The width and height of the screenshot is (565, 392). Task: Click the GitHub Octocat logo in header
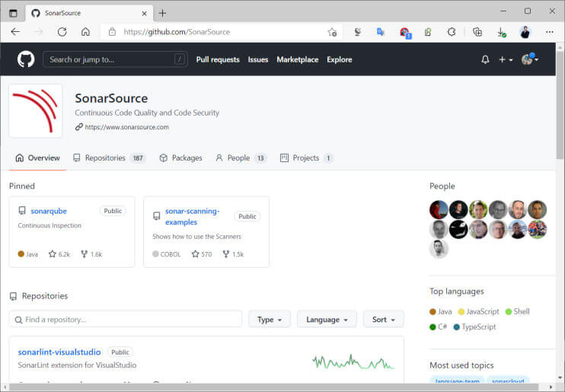coord(26,59)
